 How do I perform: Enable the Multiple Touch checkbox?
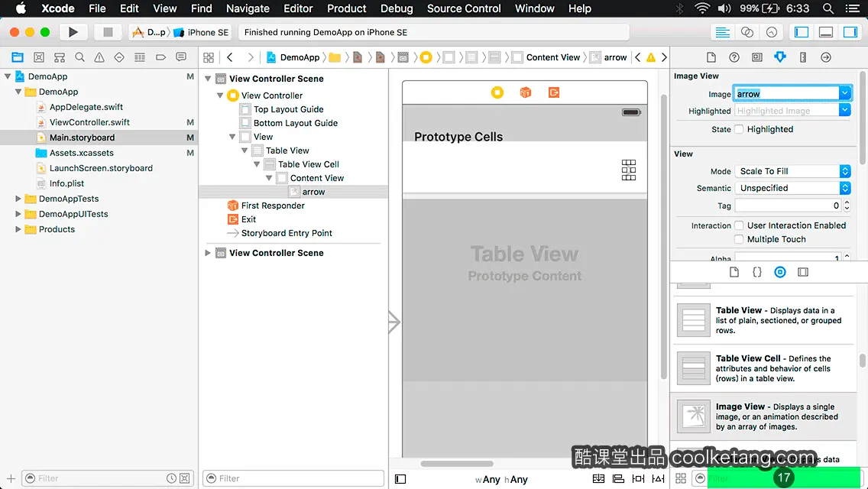pyautogui.click(x=739, y=239)
